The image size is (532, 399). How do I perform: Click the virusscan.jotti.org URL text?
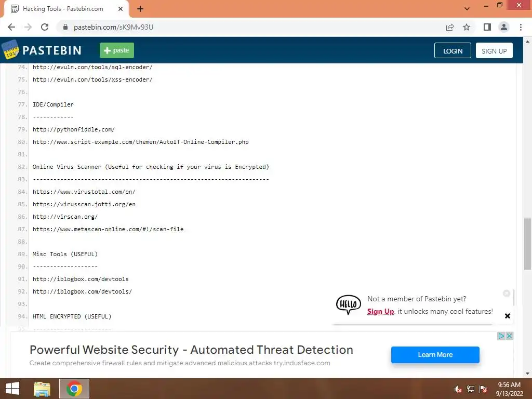pyautogui.click(x=84, y=204)
